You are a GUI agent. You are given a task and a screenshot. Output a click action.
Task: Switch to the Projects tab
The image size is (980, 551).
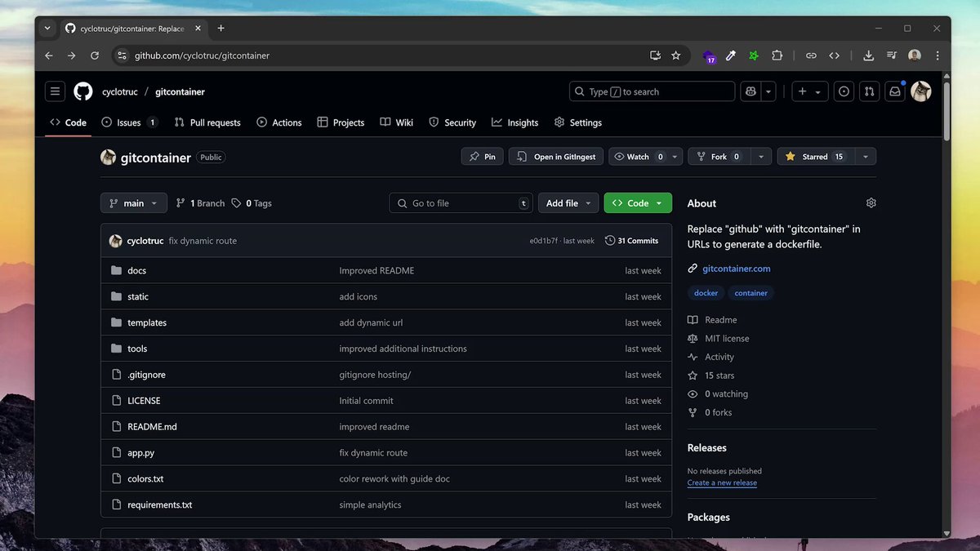(x=341, y=122)
